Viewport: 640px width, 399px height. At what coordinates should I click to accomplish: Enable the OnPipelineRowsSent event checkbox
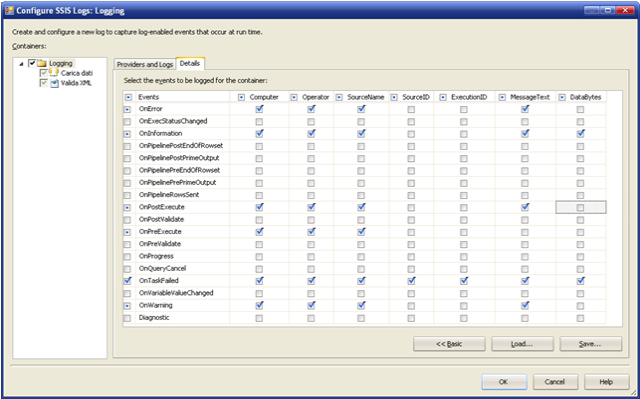pyautogui.click(x=127, y=195)
